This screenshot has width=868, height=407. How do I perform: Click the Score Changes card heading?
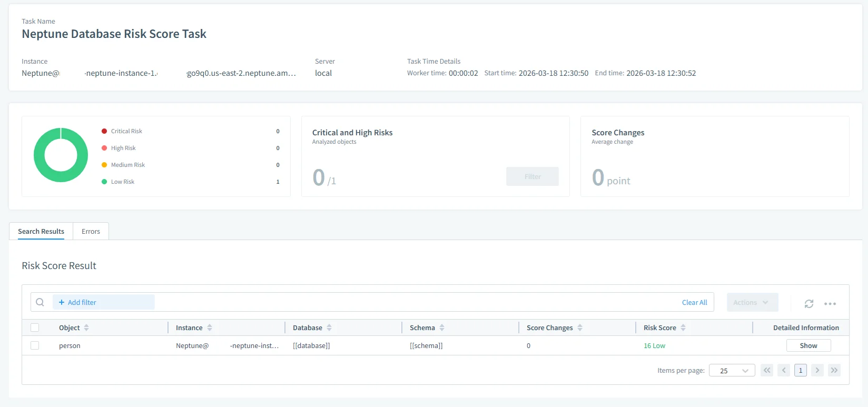click(x=618, y=133)
